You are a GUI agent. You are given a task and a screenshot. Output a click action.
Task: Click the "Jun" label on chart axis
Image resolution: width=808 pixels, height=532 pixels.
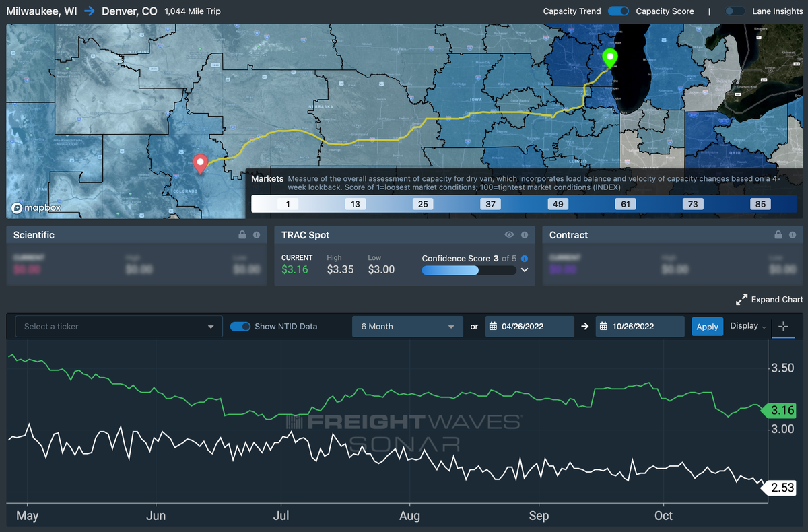[156, 516]
